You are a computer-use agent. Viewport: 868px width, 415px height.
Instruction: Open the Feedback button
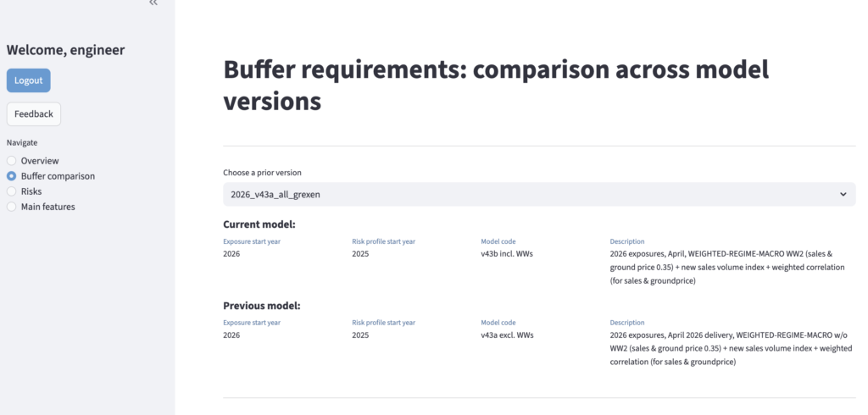34,113
